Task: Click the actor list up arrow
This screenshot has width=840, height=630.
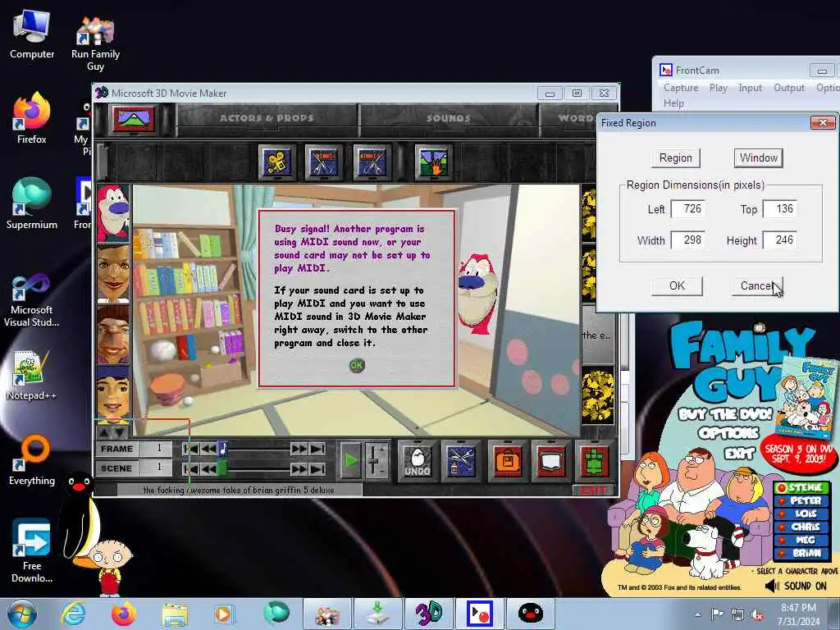Action: click(x=105, y=431)
